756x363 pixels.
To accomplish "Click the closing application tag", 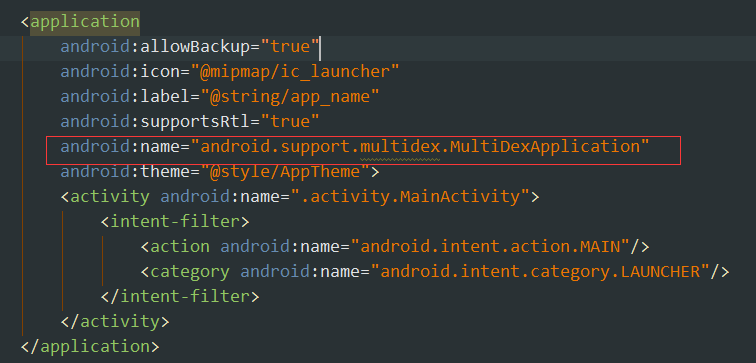I will 90,347.
